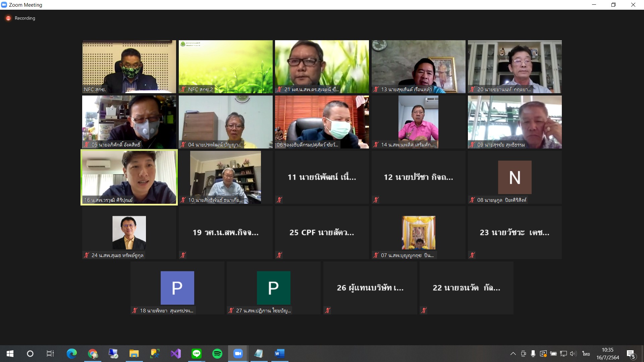Toggle system volume icon in tray

pos(573,354)
